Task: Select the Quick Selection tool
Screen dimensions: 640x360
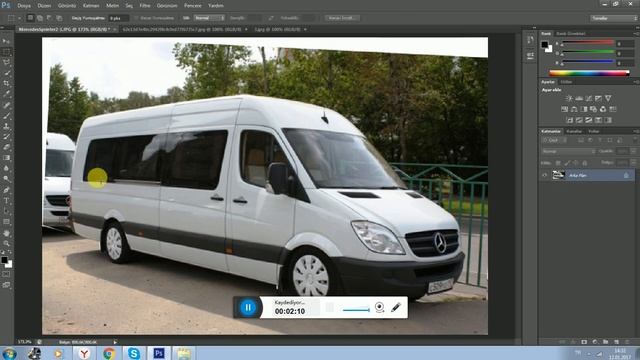Action: (x=7, y=73)
